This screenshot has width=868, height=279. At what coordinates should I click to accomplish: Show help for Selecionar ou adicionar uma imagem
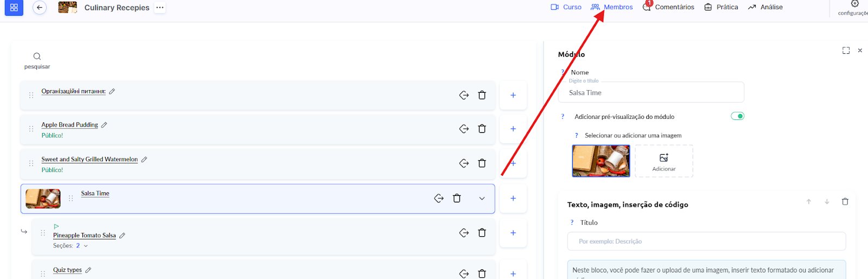[x=576, y=136]
